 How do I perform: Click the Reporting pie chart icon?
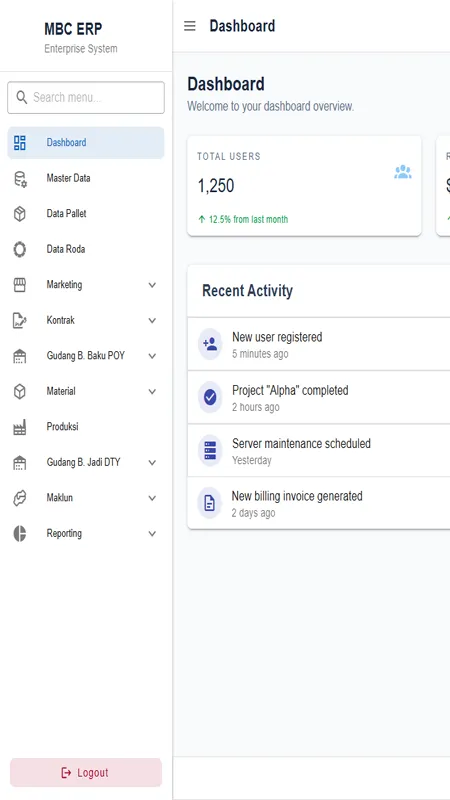[x=19, y=534]
